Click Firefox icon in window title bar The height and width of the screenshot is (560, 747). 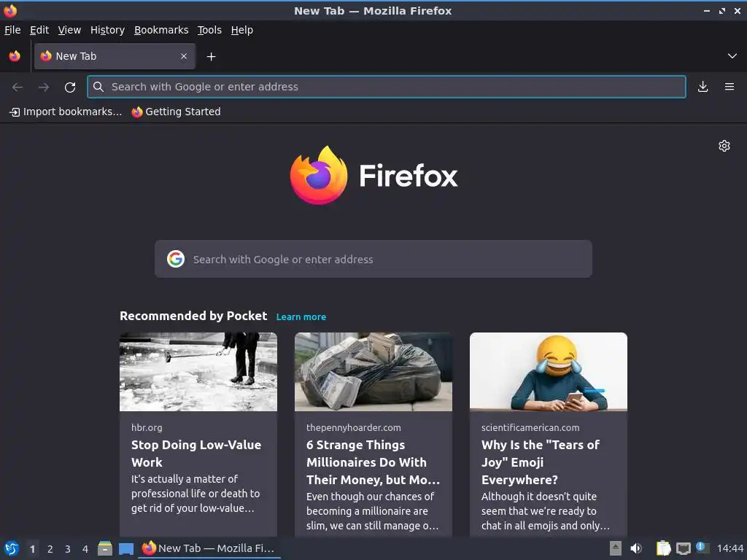pyautogui.click(x=10, y=10)
